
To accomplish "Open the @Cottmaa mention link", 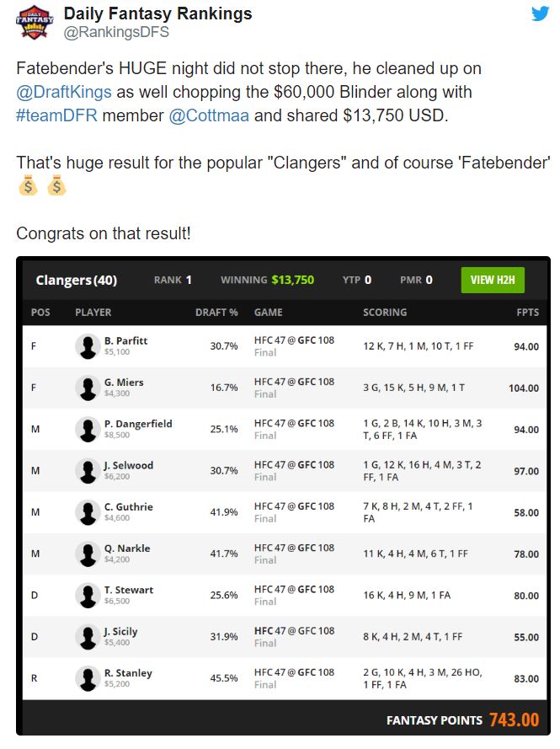I will click(209, 115).
